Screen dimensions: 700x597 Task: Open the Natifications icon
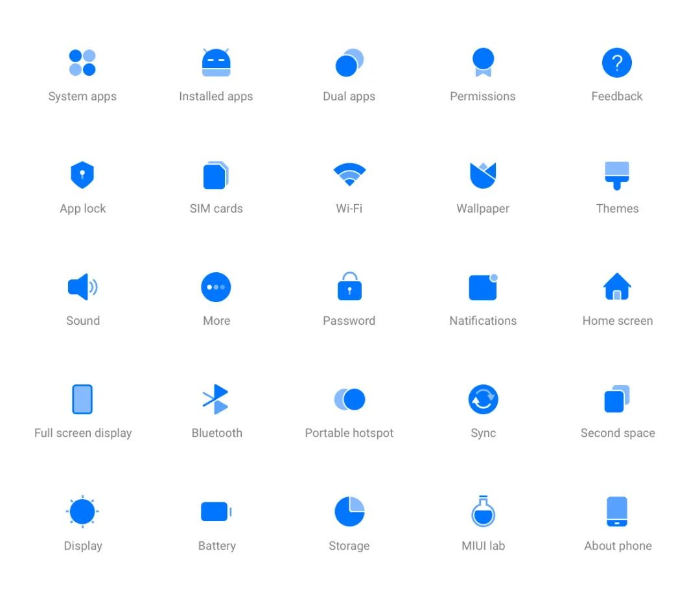pyautogui.click(x=483, y=287)
